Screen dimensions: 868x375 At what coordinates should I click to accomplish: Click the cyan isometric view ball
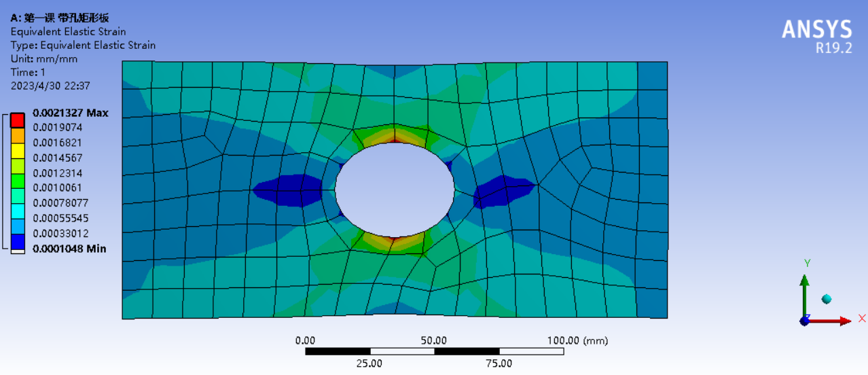coord(827,299)
